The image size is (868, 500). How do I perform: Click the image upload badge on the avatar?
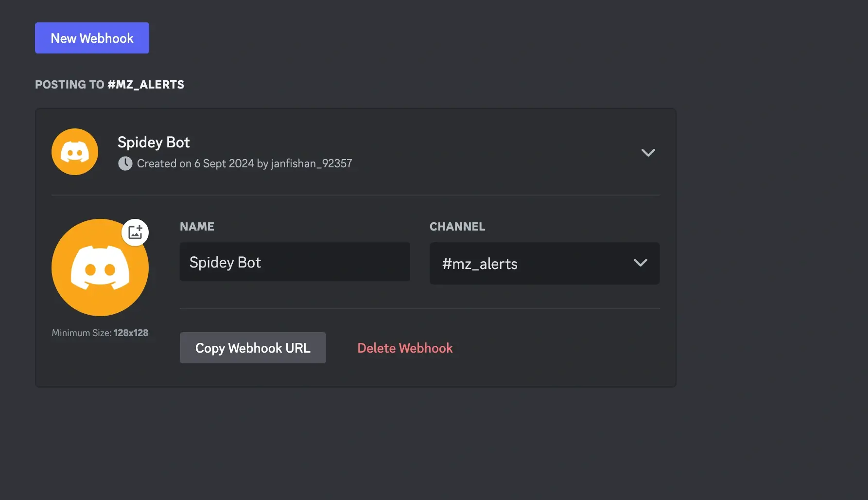pos(135,232)
